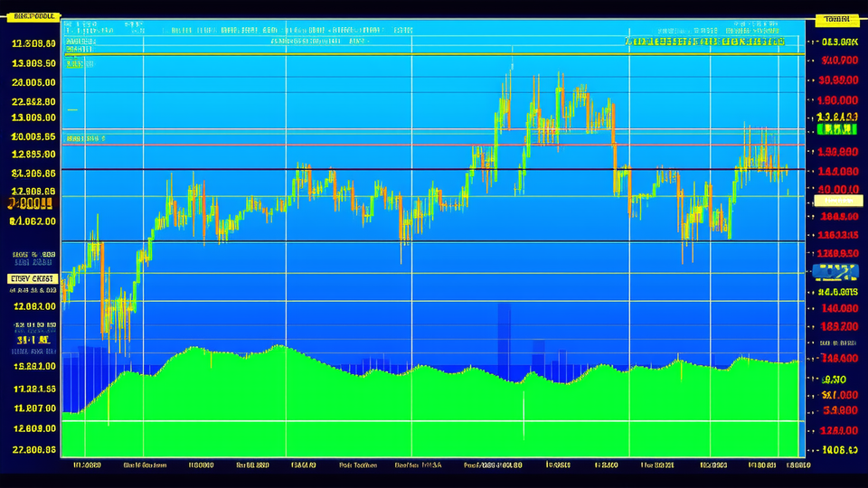Select the 28.005.00 value on the left axis
Screen dimensions: 868x488
point(33,82)
